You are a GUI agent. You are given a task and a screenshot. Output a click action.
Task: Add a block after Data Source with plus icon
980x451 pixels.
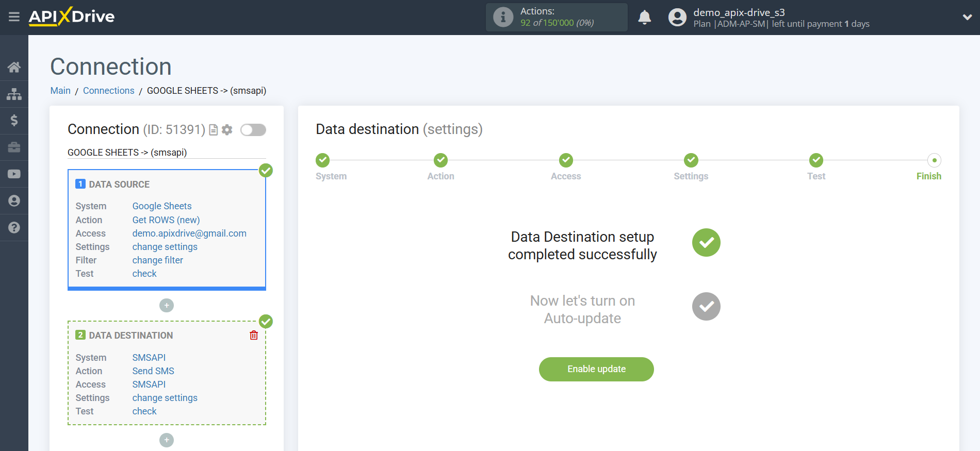click(167, 306)
